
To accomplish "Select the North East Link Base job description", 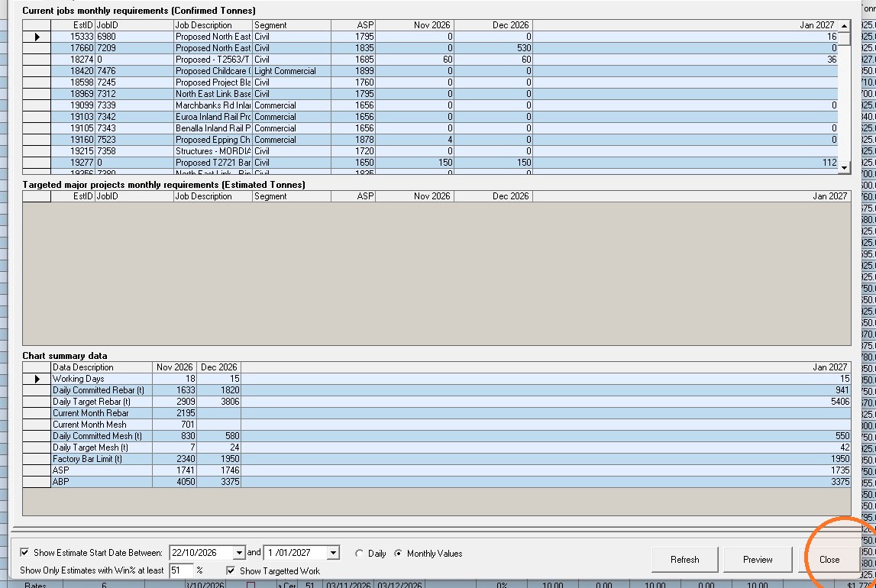I will click(213, 94).
